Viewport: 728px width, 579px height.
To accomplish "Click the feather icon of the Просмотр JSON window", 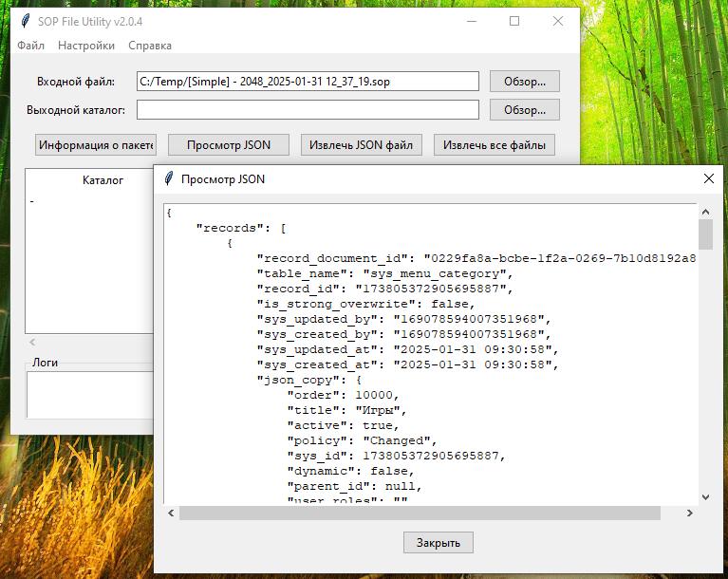I will pyautogui.click(x=169, y=178).
